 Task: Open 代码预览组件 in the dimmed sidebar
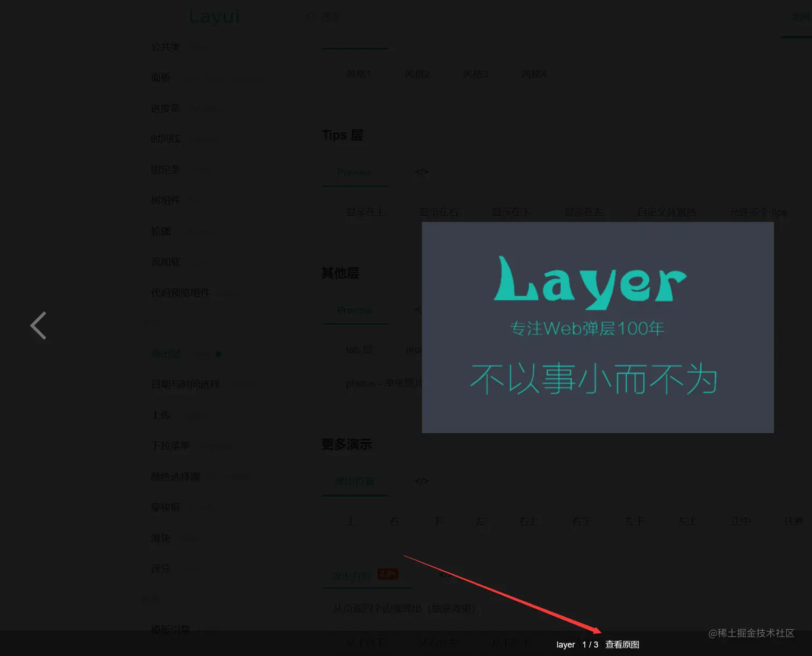[x=180, y=293]
